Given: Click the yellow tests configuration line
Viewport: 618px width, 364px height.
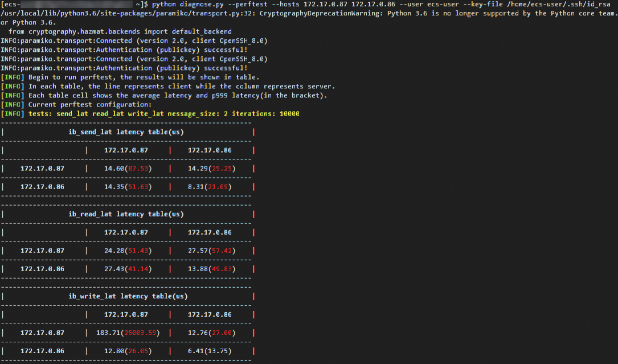Looking at the screenshot, I should pos(163,113).
